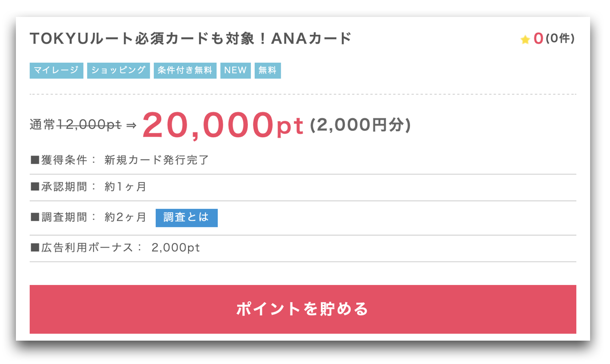Select the ショッピング tag
Image resolution: width=610 pixels, height=364 pixels.
tap(118, 70)
